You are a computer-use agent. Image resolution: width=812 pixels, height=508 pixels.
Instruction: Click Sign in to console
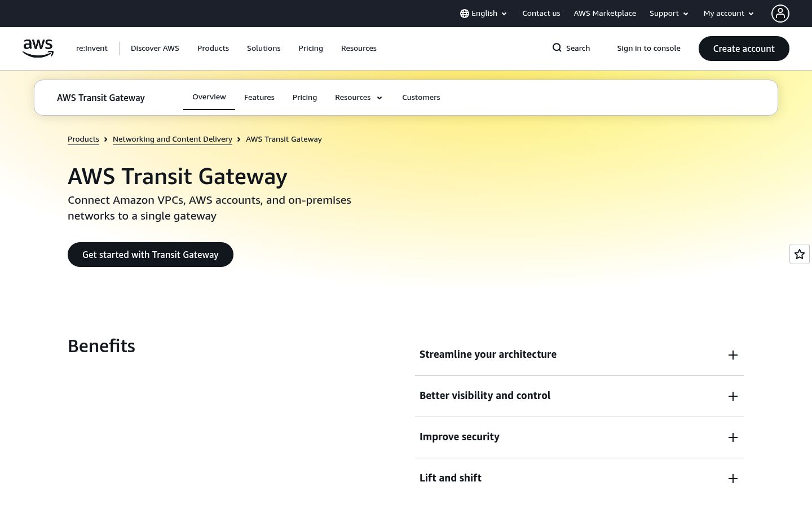[648, 49]
